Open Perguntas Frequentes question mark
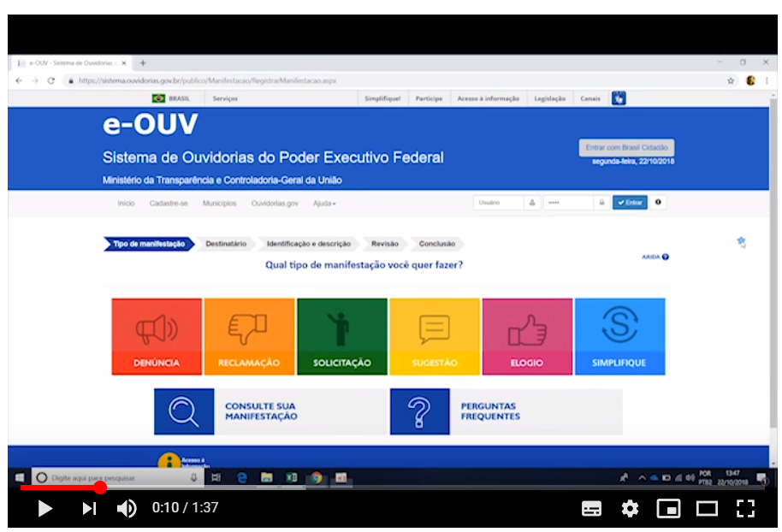The image size is (782, 532). coord(419,411)
